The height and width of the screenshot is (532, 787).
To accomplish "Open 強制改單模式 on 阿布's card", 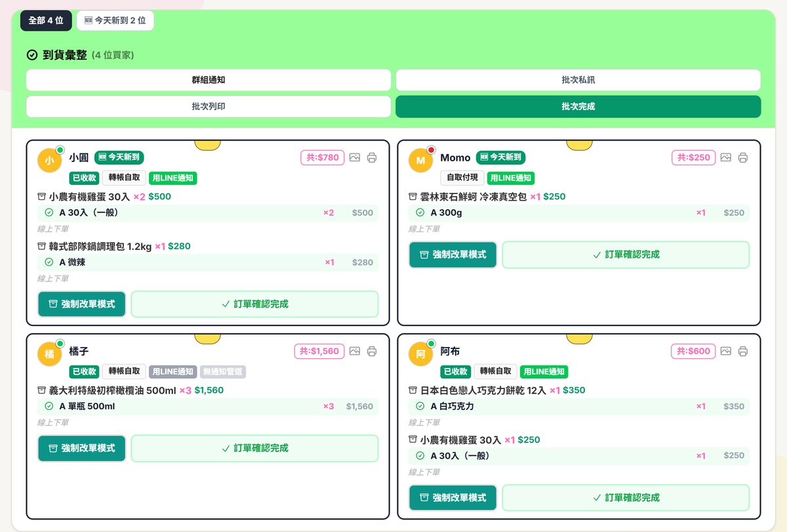I will (453, 498).
